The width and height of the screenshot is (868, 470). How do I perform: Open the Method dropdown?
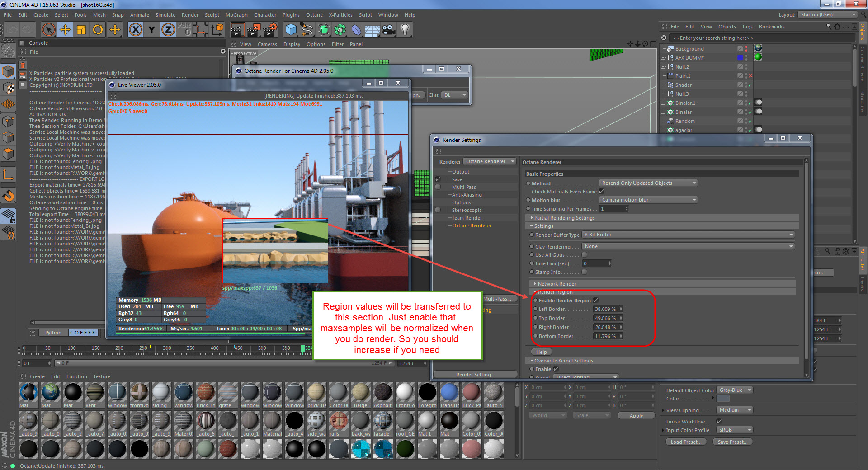[648, 183]
